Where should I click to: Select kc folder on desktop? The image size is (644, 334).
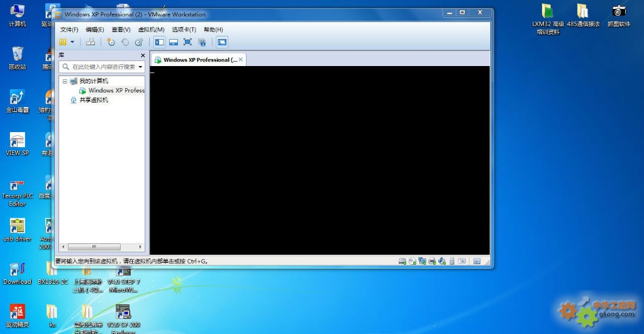point(52,316)
